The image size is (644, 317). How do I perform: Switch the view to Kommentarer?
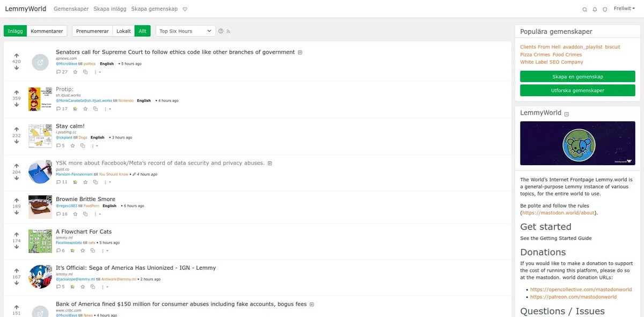tap(47, 31)
